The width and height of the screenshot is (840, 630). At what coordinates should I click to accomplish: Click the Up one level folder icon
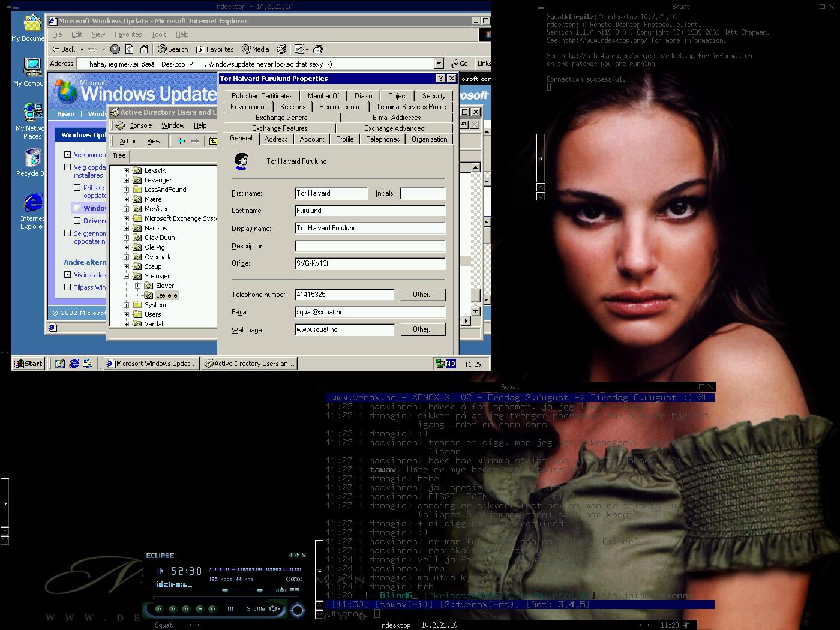coord(212,141)
